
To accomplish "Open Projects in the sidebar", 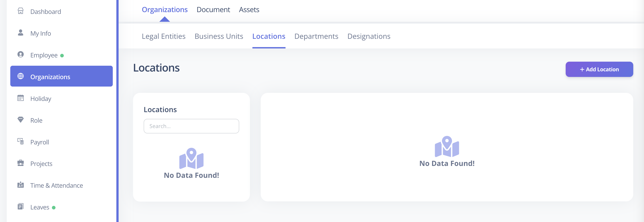I will (62, 164).
